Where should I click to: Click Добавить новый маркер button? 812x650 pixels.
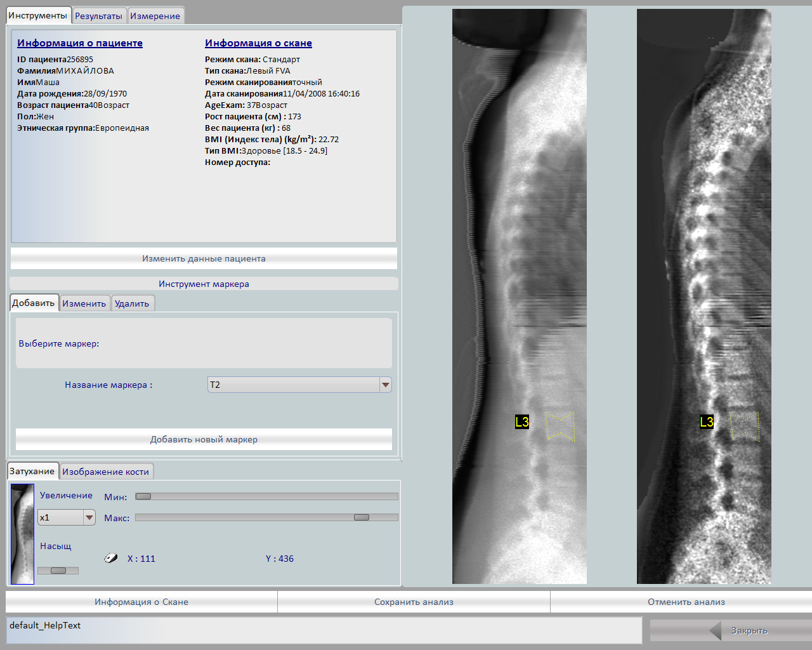204,439
